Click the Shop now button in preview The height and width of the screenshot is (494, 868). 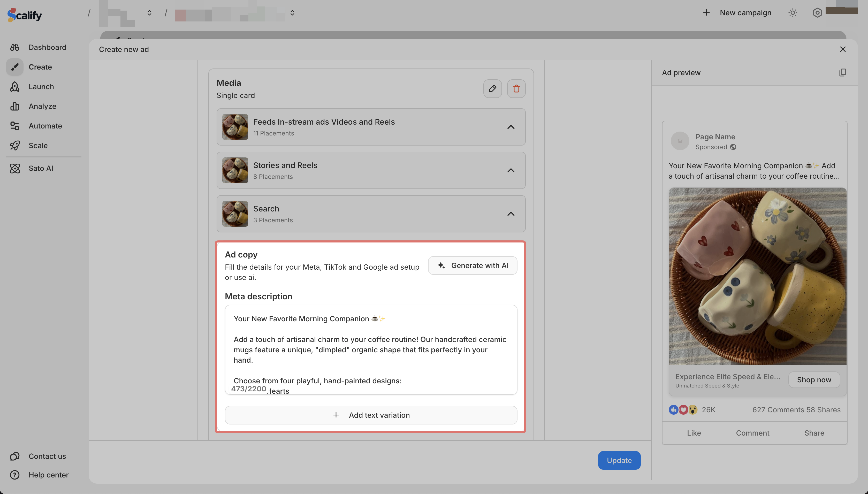(x=814, y=380)
